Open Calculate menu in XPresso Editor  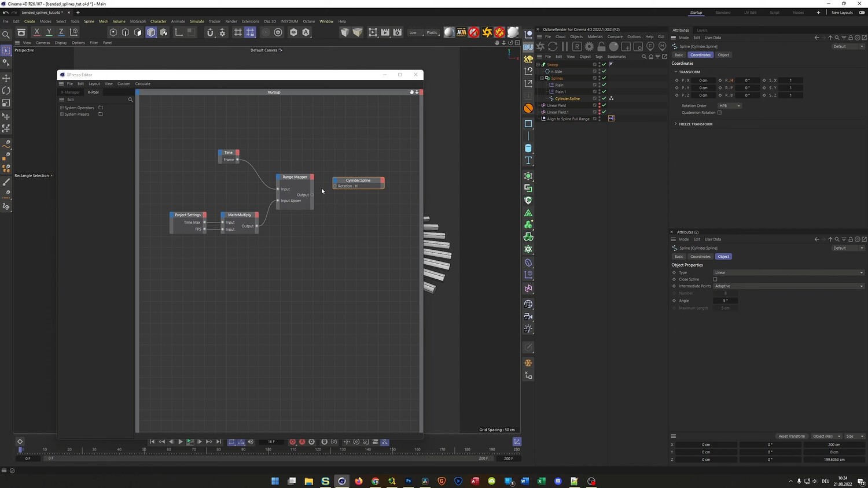[142, 84]
